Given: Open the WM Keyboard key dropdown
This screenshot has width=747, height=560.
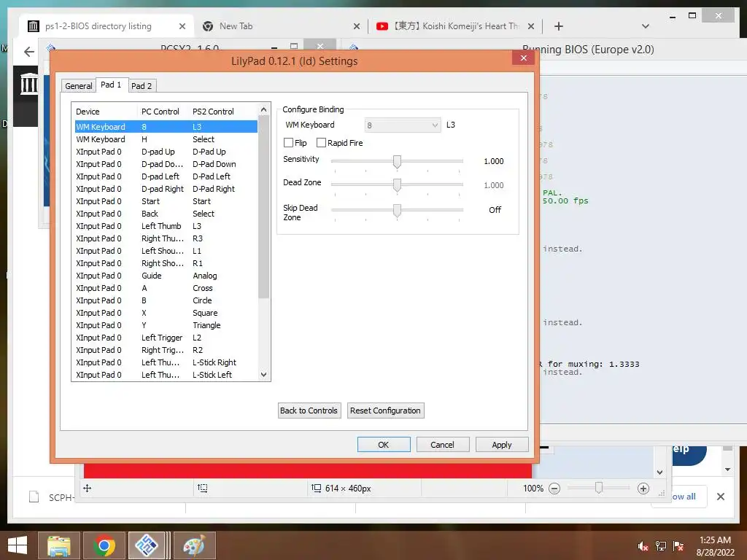Looking at the screenshot, I should coord(403,125).
